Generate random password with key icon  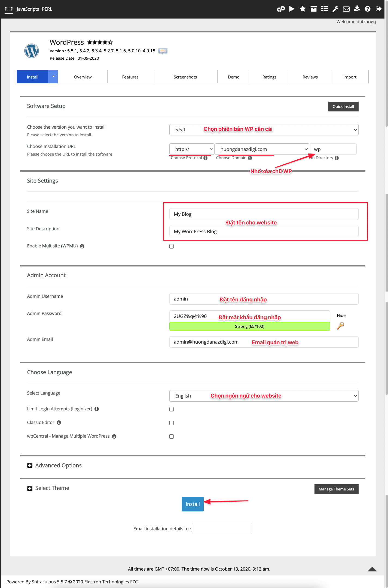point(340,326)
